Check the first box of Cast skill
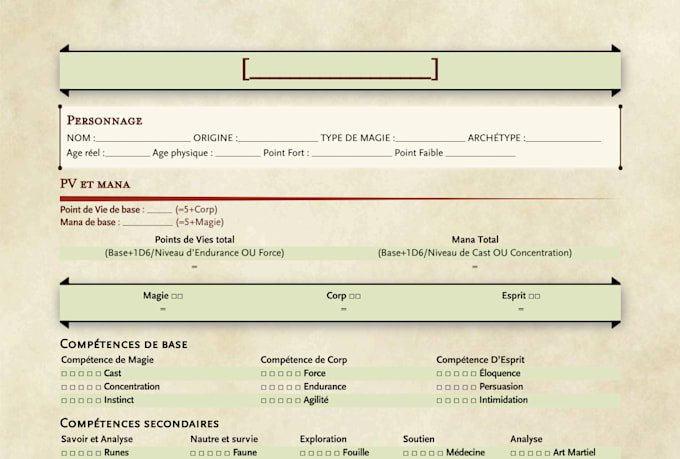This screenshot has height=459, width=680. tap(64, 374)
